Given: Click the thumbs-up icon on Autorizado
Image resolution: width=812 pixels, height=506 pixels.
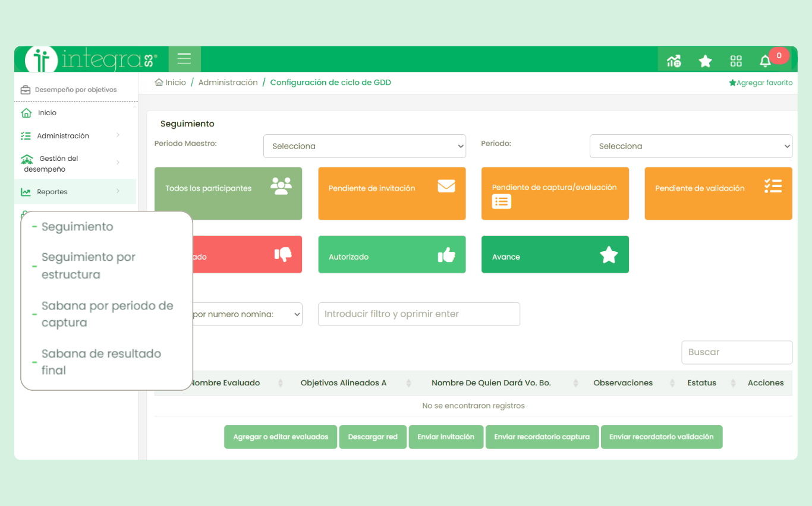Looking at the screenshot, I should 446,255.
